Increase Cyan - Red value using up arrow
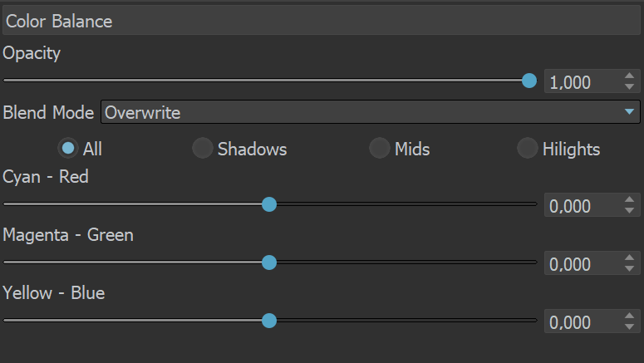The height and width of the screenshot is (363, 644). pos(629,199)
